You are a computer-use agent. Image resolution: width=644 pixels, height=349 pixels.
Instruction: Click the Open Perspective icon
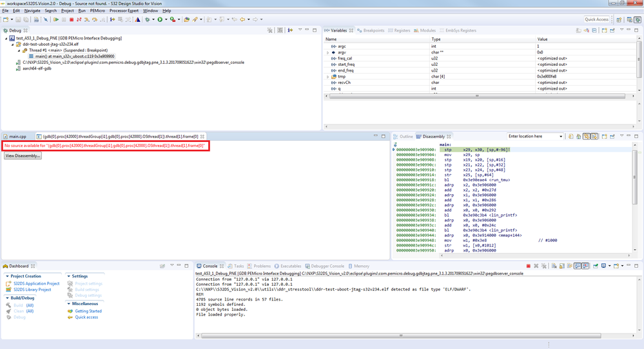click(619, 19)
